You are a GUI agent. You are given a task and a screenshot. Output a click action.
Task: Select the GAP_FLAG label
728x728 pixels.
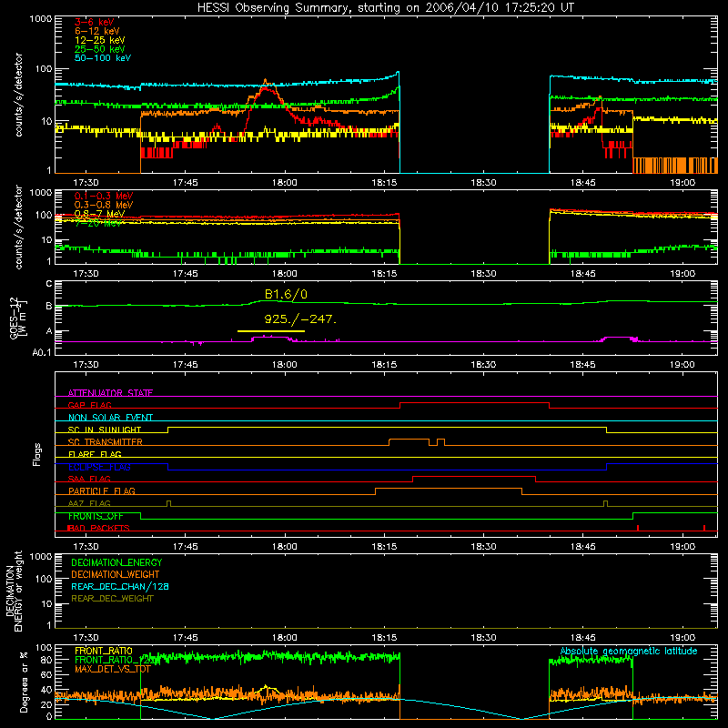(x=89, y=405)
